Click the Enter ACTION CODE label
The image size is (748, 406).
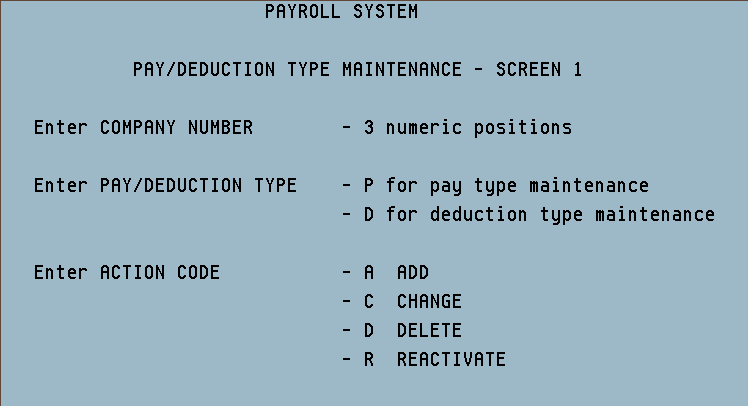[127, 272]
